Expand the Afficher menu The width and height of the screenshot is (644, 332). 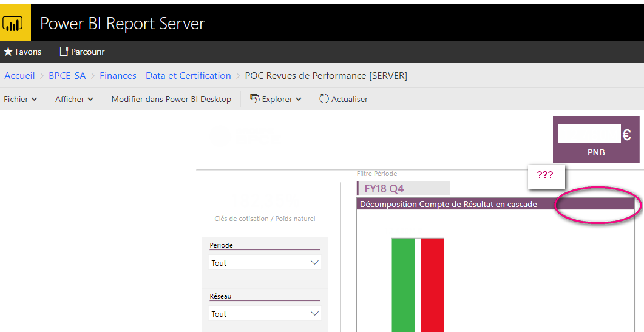pos(74,99)
